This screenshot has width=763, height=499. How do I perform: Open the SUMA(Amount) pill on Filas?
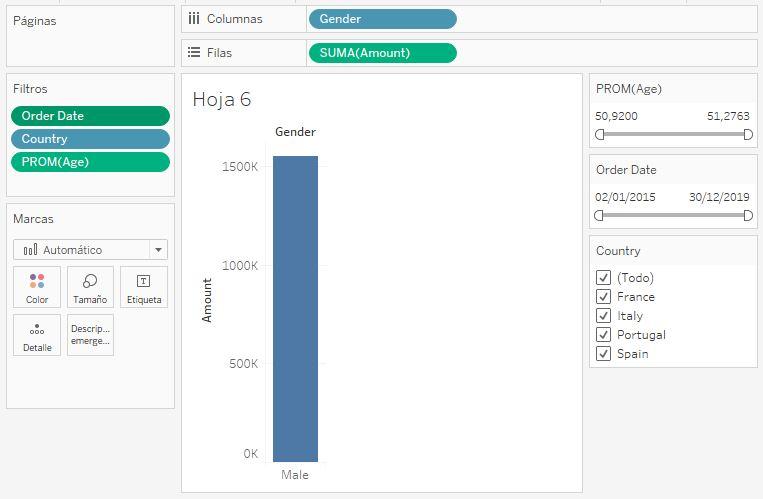pyautogui.click(x=382, y=53)
